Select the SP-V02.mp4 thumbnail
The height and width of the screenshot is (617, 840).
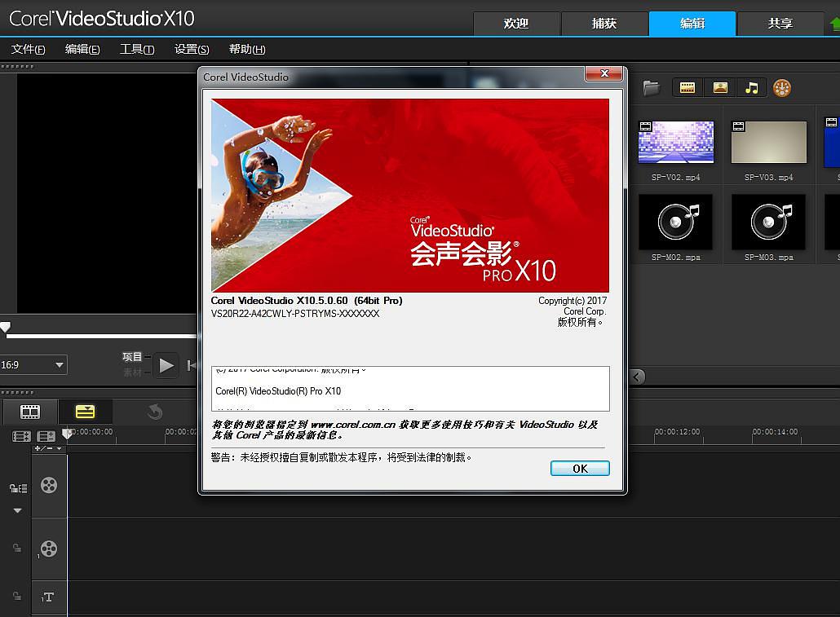pyautogui.click(x=675, y=142)
